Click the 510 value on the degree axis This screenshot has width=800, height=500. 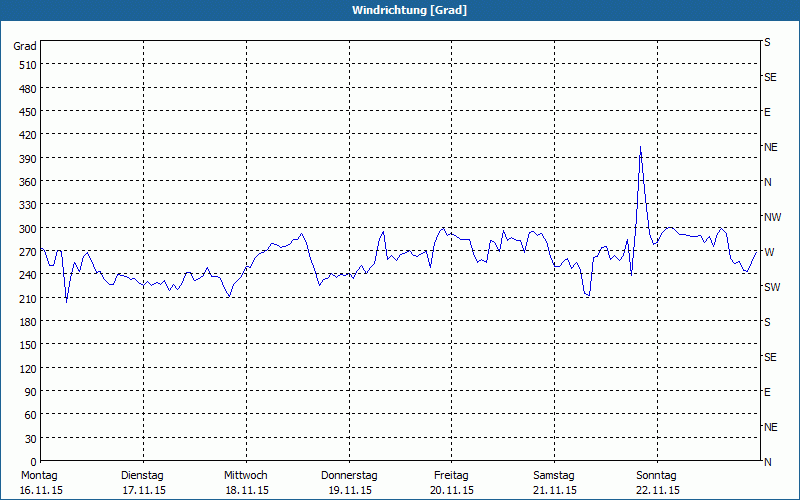(28, 65)
